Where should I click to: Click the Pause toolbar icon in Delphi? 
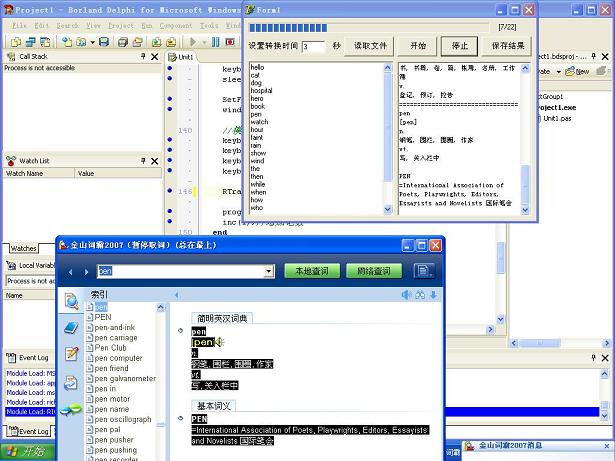click(x=216, y=42)
